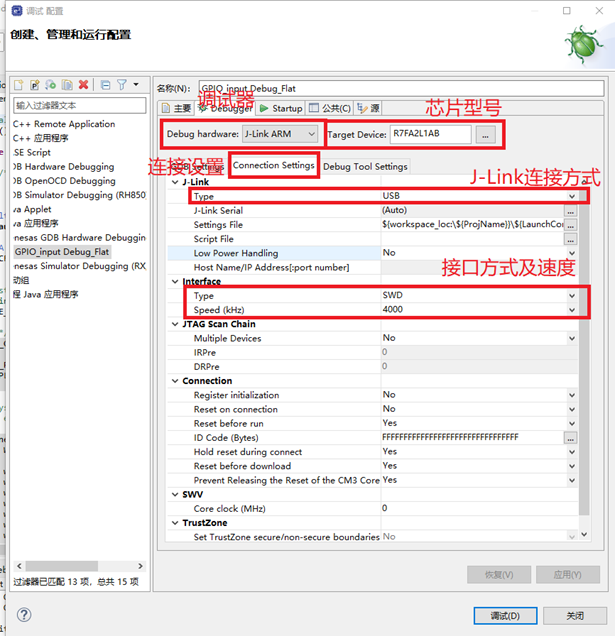Image resolution: width=615 pixels, height=636 pixels.
Task: Collapse all configuration tree items
Action: click(105, 85)
